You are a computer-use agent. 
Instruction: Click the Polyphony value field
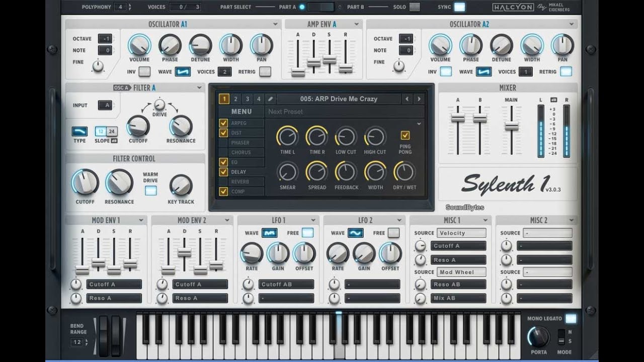pos(120,7)
